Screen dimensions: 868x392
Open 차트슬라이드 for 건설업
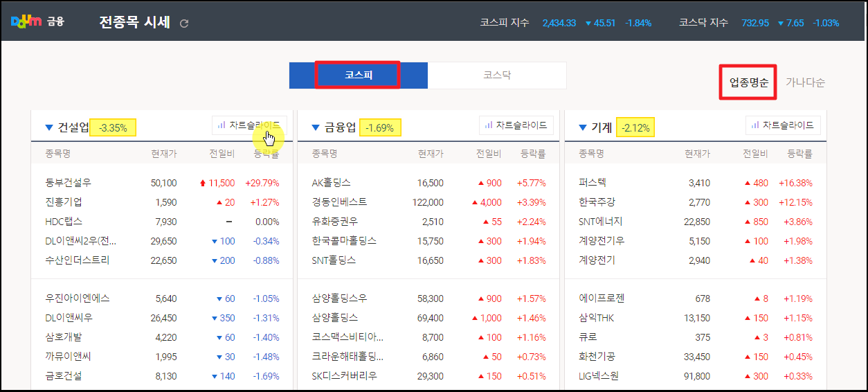tap(249, 125)
